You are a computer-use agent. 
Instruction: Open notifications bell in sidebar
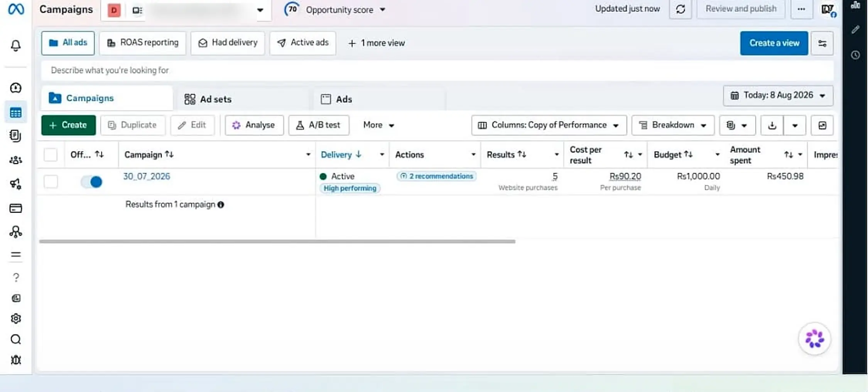pos(15,46)
